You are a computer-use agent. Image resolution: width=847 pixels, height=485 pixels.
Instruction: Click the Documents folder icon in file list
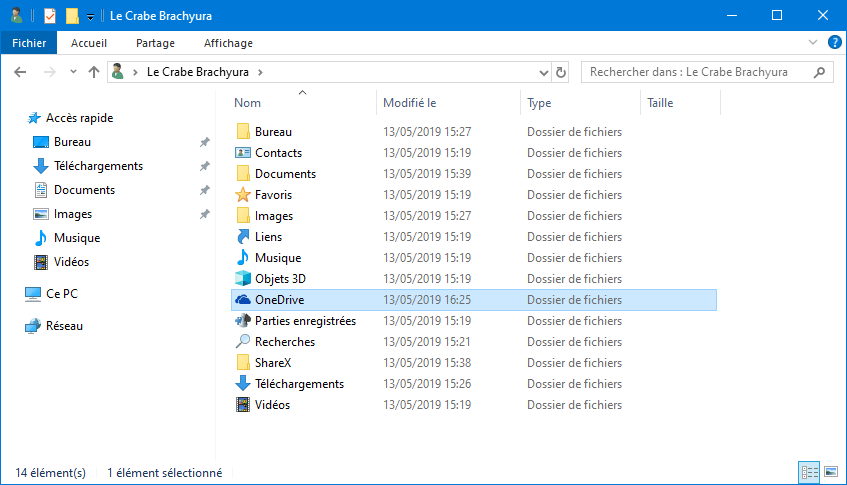[x=243, y=174]
